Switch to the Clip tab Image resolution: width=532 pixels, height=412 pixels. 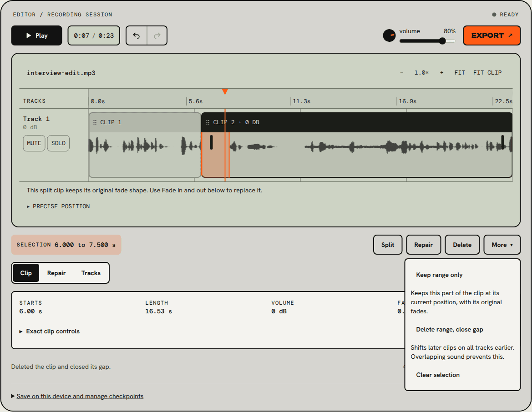(26, 273)
